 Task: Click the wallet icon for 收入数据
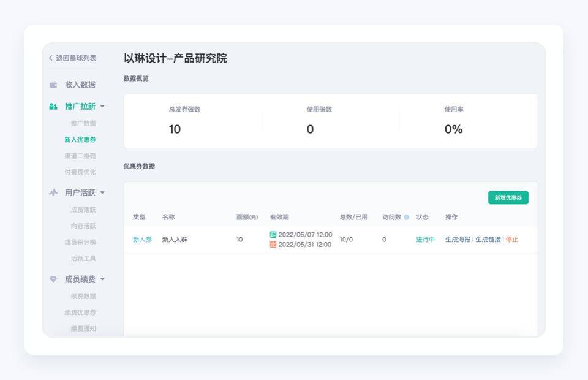[x=53, y=85]
